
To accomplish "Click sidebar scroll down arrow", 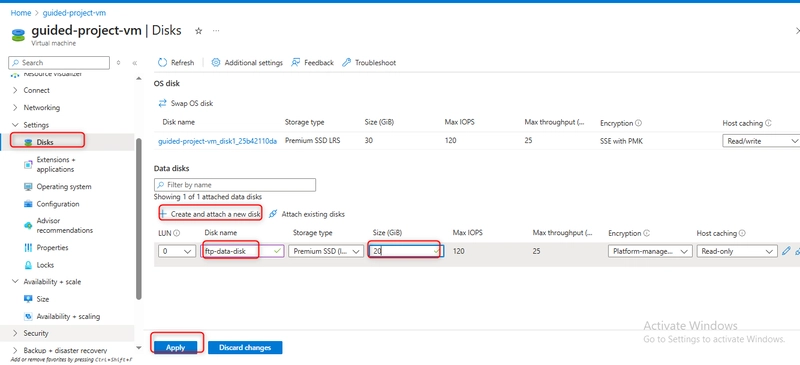I will (138, 347).
